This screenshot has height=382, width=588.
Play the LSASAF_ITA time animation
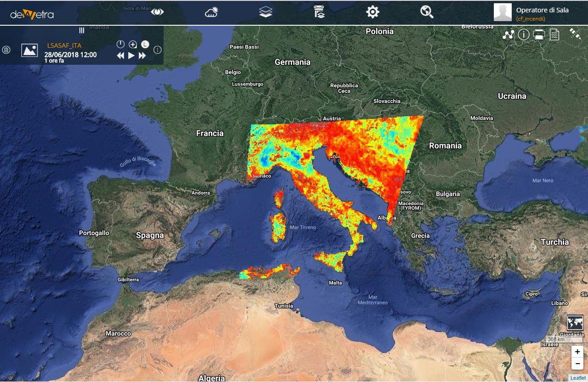click(x=131, y=56)
